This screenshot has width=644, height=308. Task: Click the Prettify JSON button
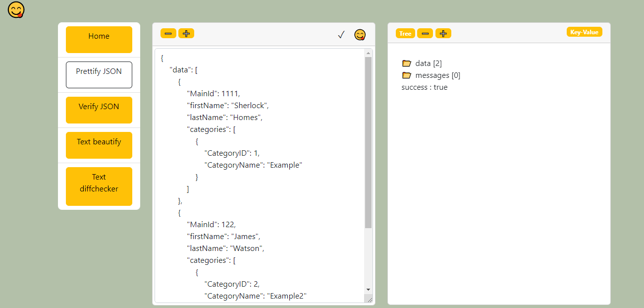99,74
